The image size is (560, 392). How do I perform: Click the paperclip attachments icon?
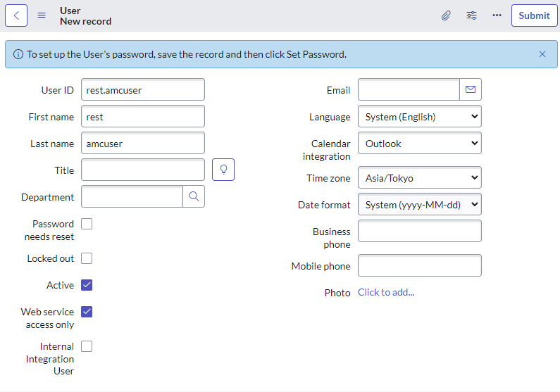(446, 15)
